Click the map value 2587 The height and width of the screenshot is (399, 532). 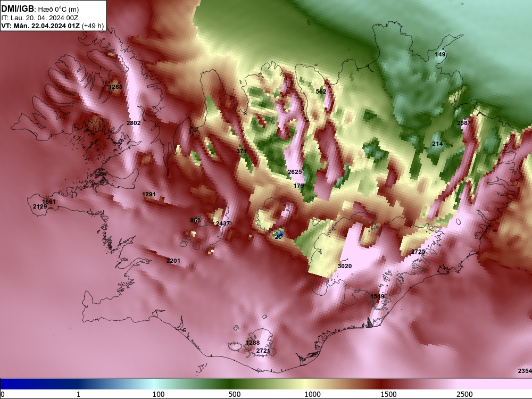pos(464,123)
